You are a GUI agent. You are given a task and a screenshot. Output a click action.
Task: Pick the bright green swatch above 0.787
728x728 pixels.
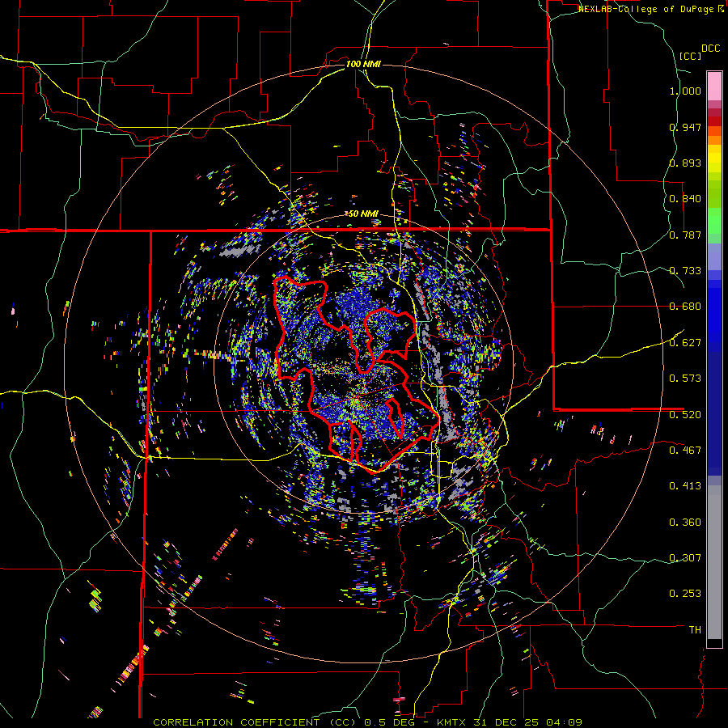(714, 221)
